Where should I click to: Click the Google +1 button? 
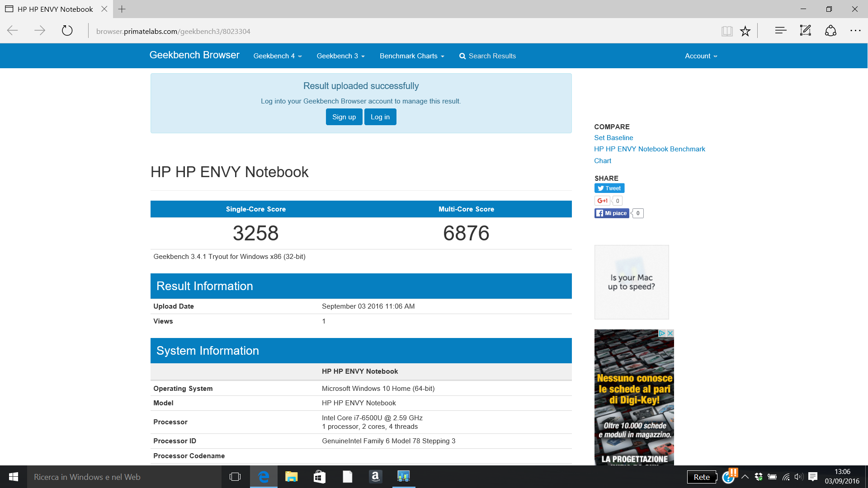(x=602, y=201)
